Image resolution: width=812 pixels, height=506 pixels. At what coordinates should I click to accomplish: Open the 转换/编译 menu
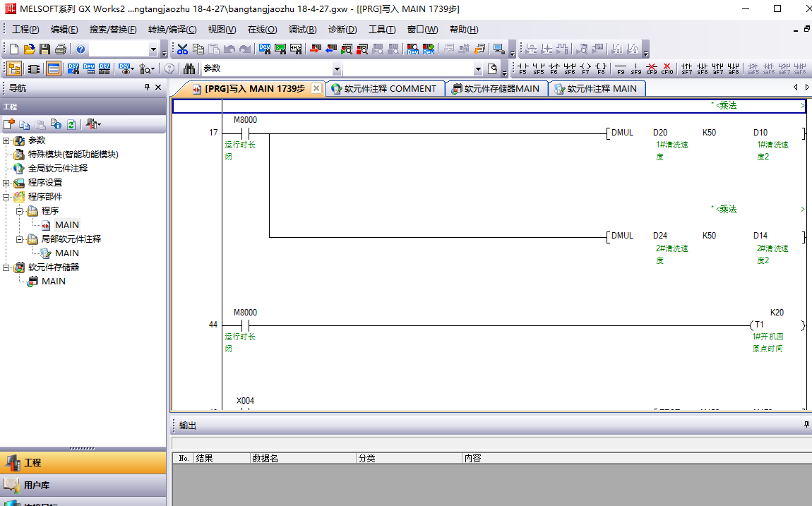[x=172, y=30]
